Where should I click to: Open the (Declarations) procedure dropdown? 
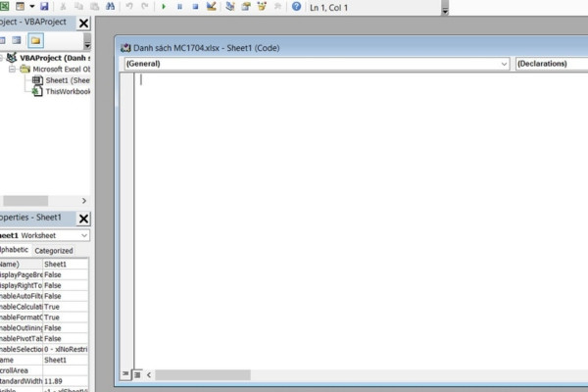click(x=552, y=64)
